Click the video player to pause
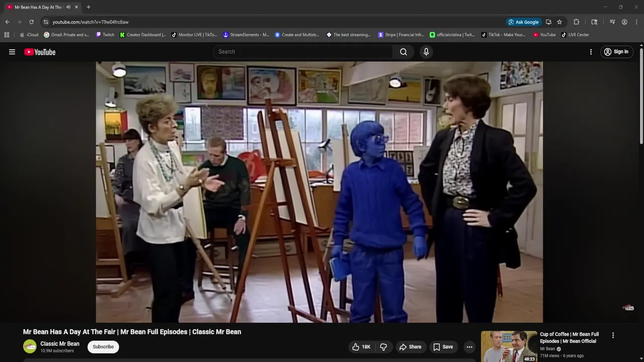 [x=319, y=192]
